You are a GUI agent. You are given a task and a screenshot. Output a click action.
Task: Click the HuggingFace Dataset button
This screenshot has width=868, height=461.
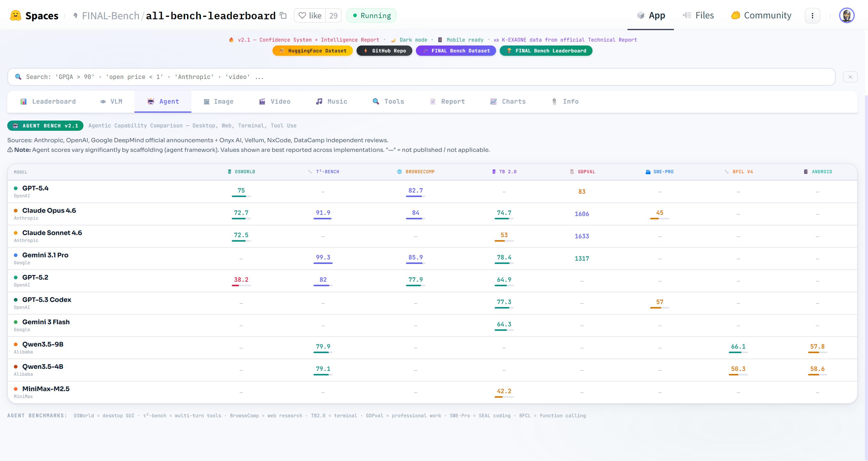pyautogui.click(x=312, y=51)
